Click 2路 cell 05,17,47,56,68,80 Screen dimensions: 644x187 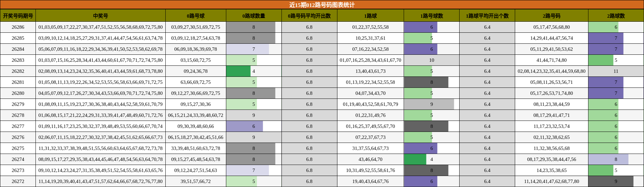(552, 27)
